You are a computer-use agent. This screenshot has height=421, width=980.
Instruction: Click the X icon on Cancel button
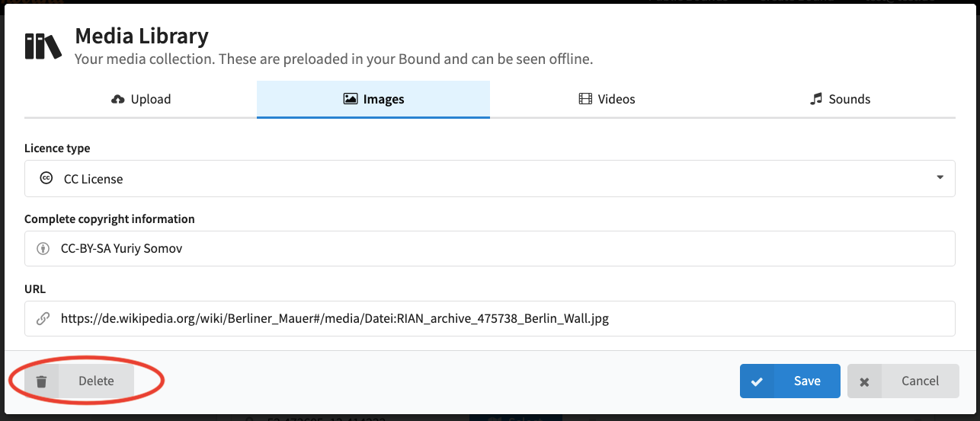864,381
